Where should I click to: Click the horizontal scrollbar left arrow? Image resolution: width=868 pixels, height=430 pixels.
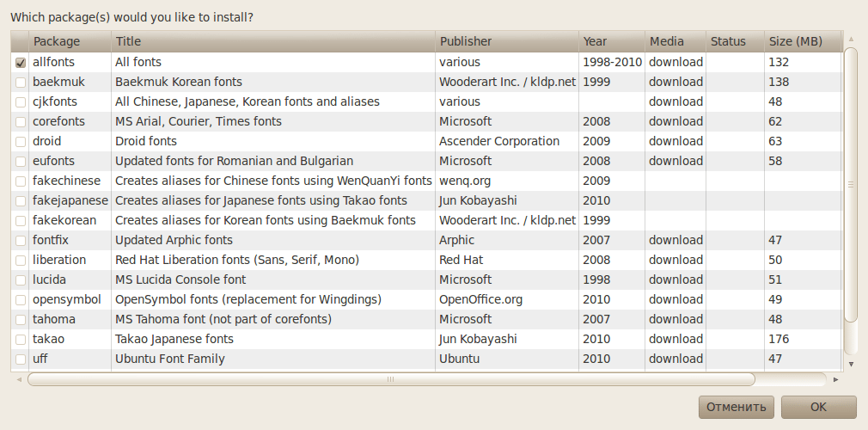tap(19, 379)
